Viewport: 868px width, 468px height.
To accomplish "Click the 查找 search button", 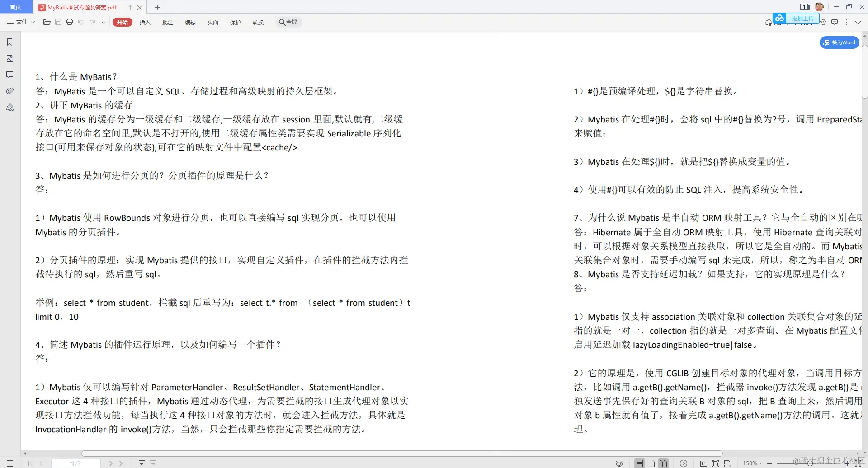I will pos(288,22).
